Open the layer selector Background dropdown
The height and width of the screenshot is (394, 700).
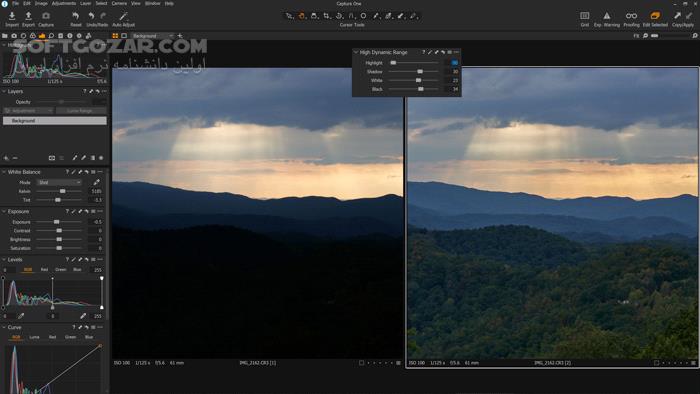coord(152,36)
